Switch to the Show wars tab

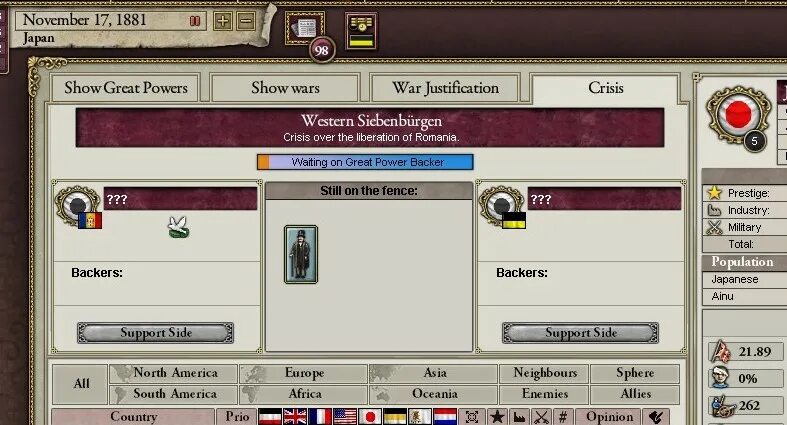click(x=285, y=88)
